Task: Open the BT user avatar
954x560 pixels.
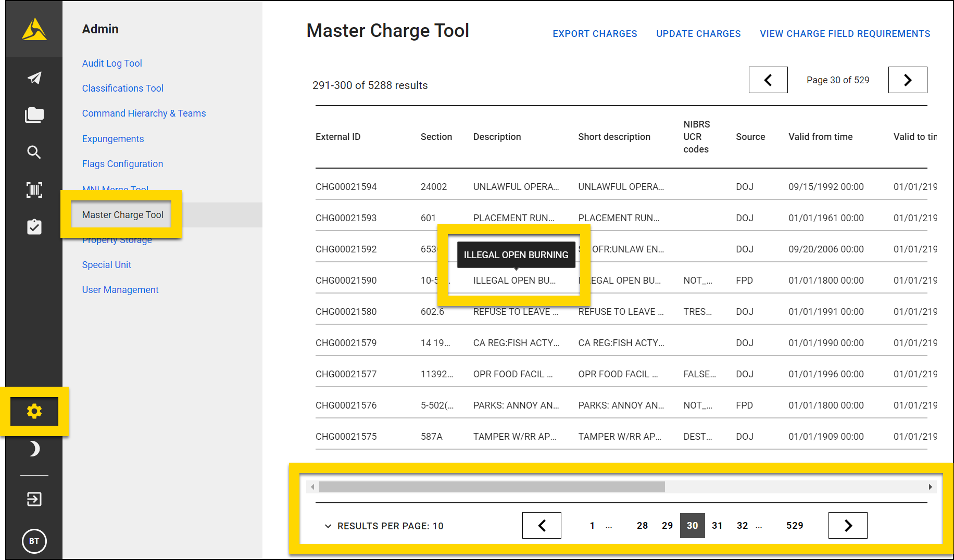Action: (x=34, y=541)
